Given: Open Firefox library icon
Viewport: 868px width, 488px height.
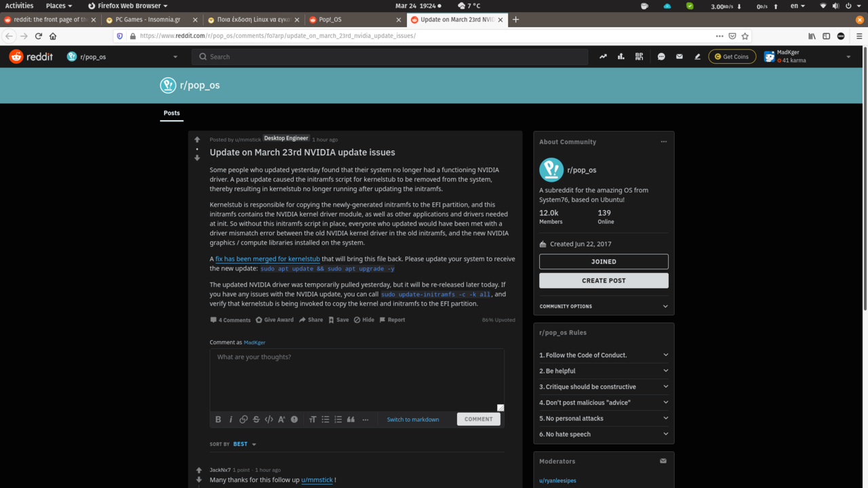Looking at the screenshot, I should 812,36.
